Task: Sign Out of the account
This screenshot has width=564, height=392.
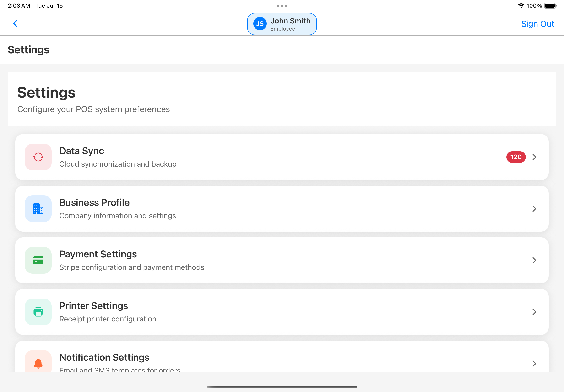Action: [x=537, y=24]
